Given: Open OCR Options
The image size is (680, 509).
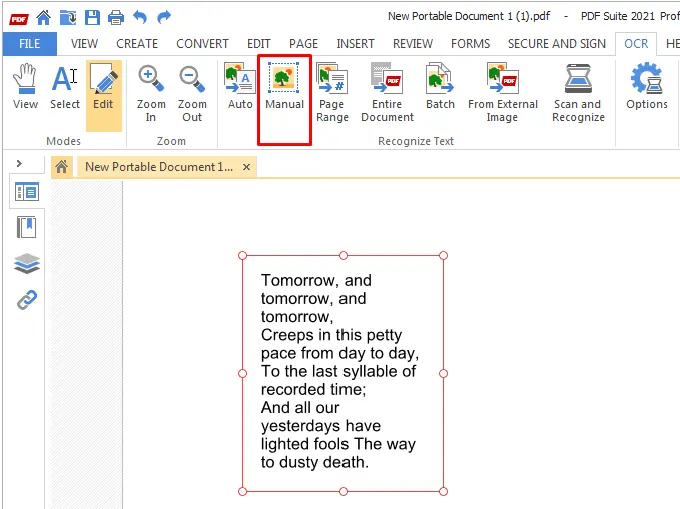Looking at the screenshot, I should 647,87.
